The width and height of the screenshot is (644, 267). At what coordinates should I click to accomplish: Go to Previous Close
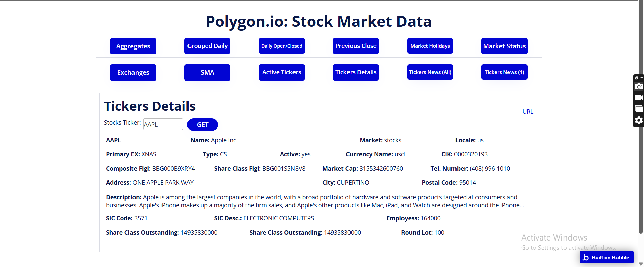coord(356,46)
